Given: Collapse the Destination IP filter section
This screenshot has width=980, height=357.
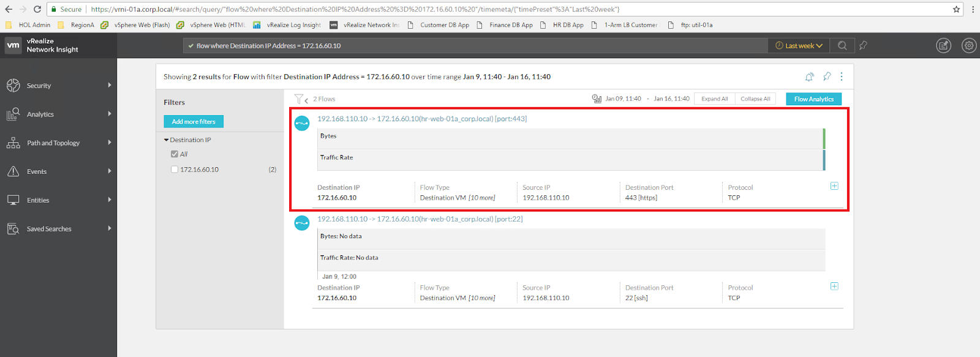Looking at the screenshot, I should [167, 140].
